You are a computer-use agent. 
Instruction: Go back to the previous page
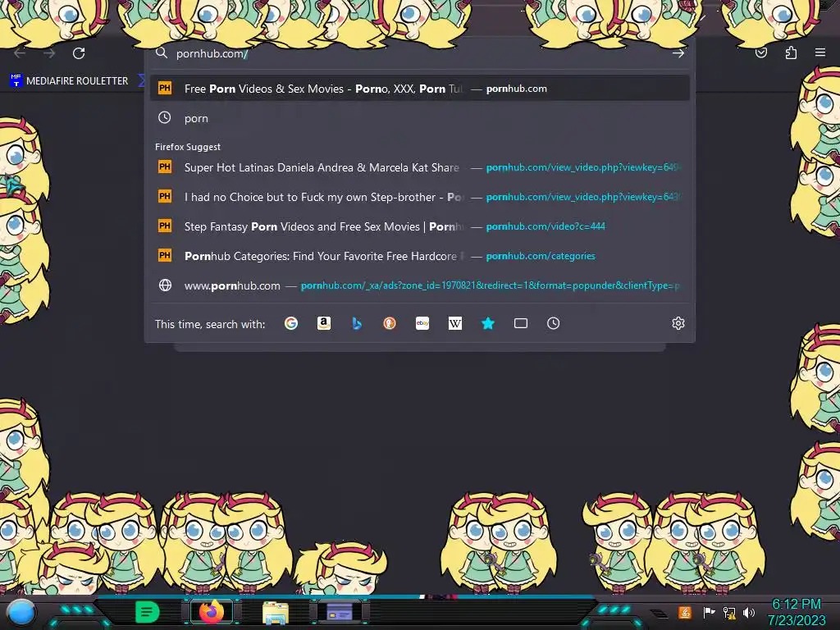tap(20, 53)
